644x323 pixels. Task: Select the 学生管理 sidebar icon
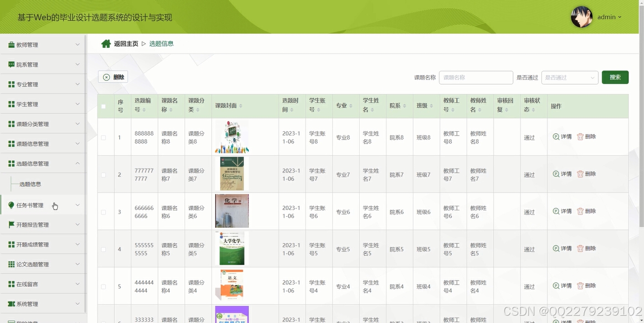click(x=11, y=104)
